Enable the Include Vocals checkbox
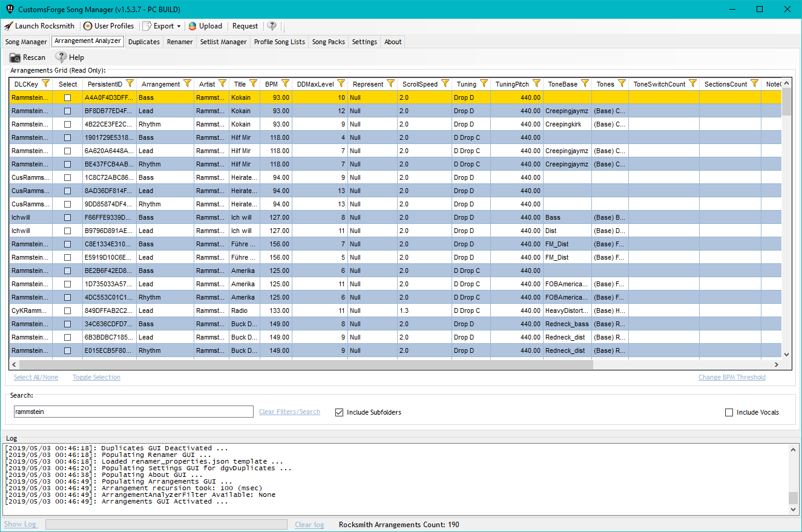 [729, 412]
